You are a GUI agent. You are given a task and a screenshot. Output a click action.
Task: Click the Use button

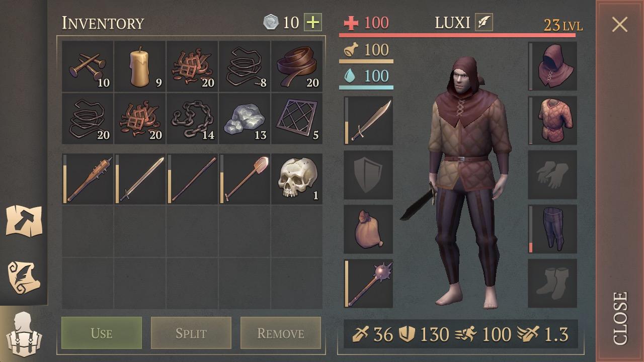coord(102,333)
